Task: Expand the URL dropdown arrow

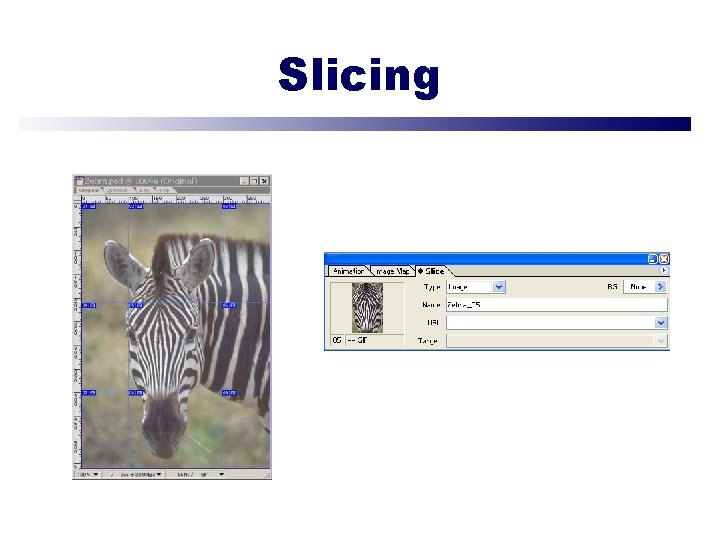Action: tap(661, 323)
